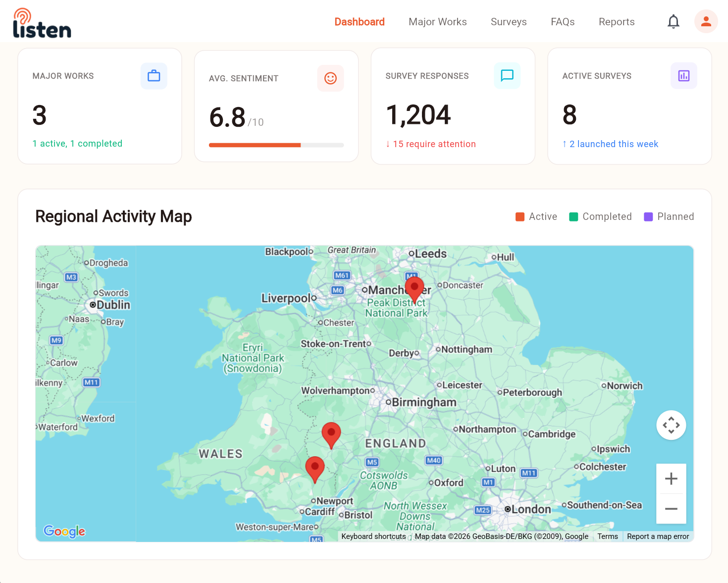Click the Major Works briefcase icon
The image size is (728, 583).
pyautogui.click(x=154, y=76)
